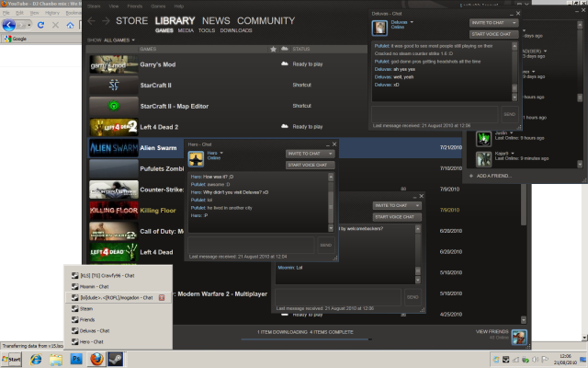This screenshot has height=368, width=588.
Task: Open the Downloads sub-tab in Library
Action: [236, 29]
